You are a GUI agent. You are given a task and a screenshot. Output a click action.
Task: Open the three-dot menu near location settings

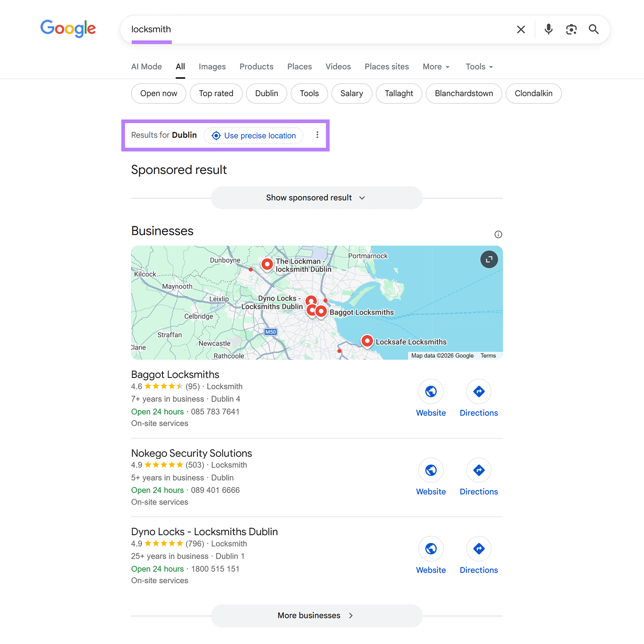317,135
